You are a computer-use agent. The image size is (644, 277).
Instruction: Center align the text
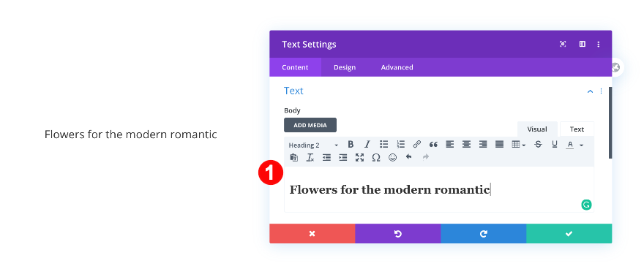[466, 145]
